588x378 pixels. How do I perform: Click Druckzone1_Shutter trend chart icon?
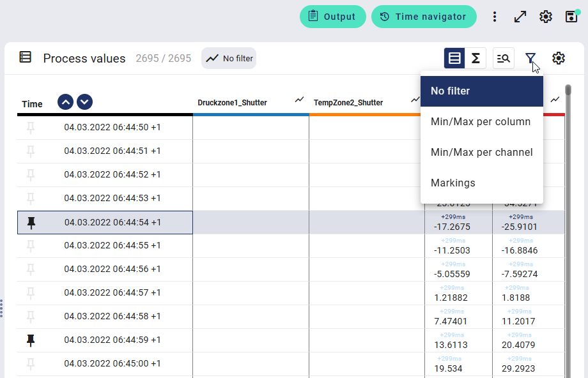point(299,100)
